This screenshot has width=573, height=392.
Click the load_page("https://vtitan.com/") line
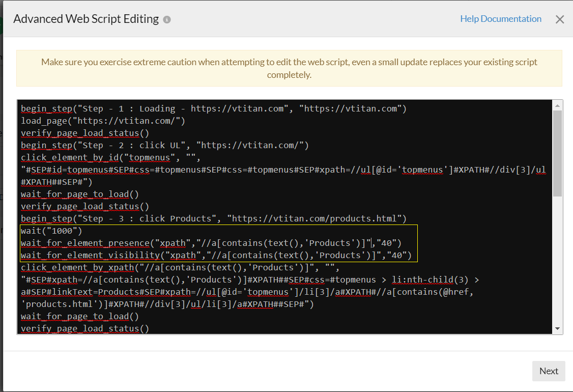(103, 121)
